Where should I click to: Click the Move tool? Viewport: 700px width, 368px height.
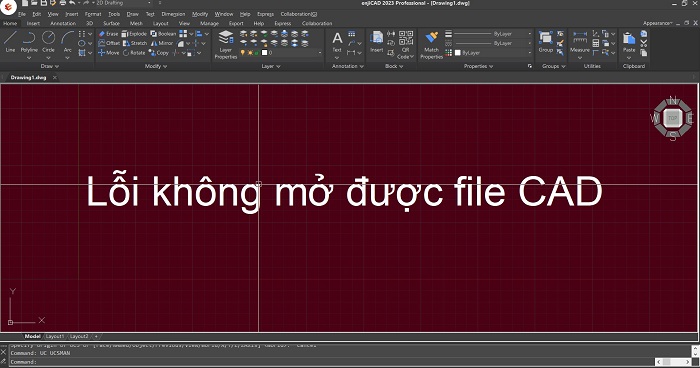coord(108,53)
